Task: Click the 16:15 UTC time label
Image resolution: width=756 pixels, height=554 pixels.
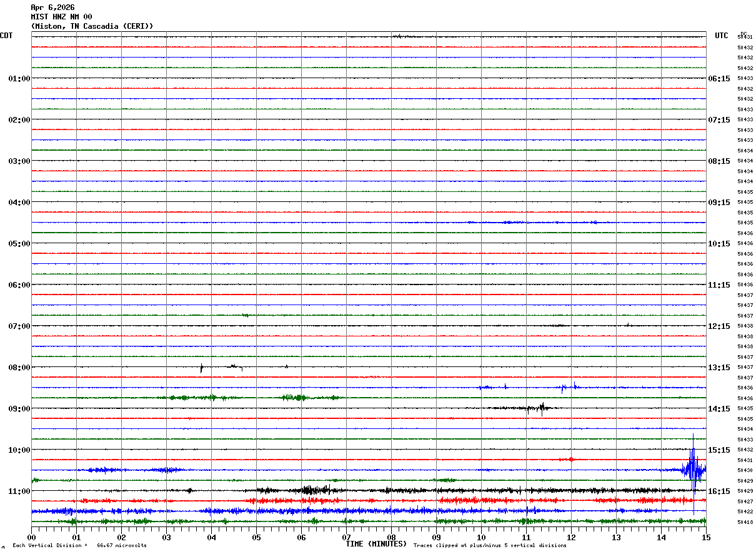Action: click(719, 491)
